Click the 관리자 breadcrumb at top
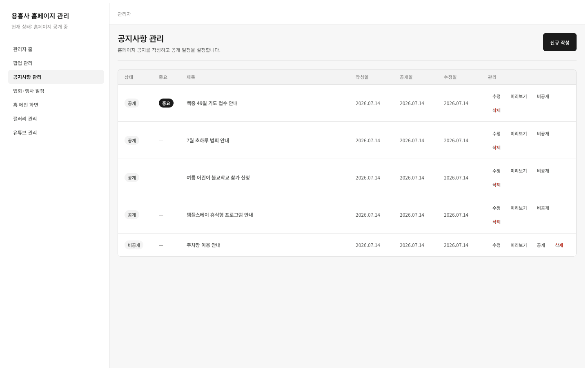 (124, 14)
